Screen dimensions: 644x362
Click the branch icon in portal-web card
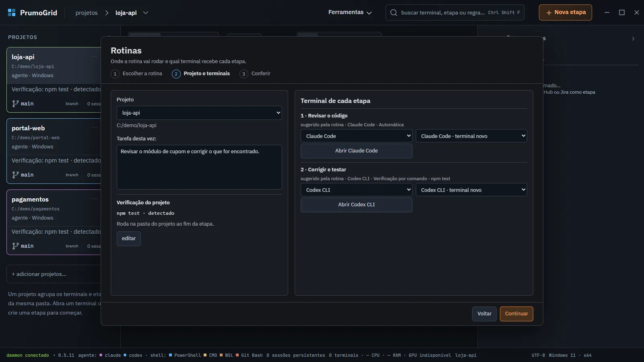15,175
